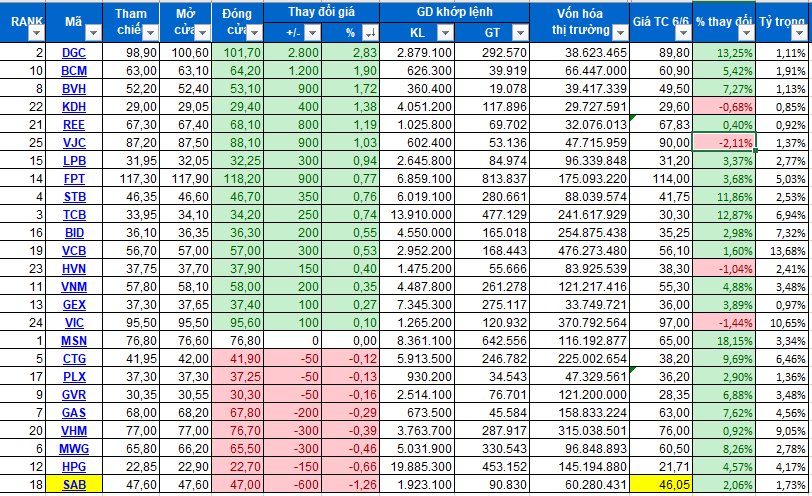Select the volume cell 19.885.300

(x=416, y=467)
